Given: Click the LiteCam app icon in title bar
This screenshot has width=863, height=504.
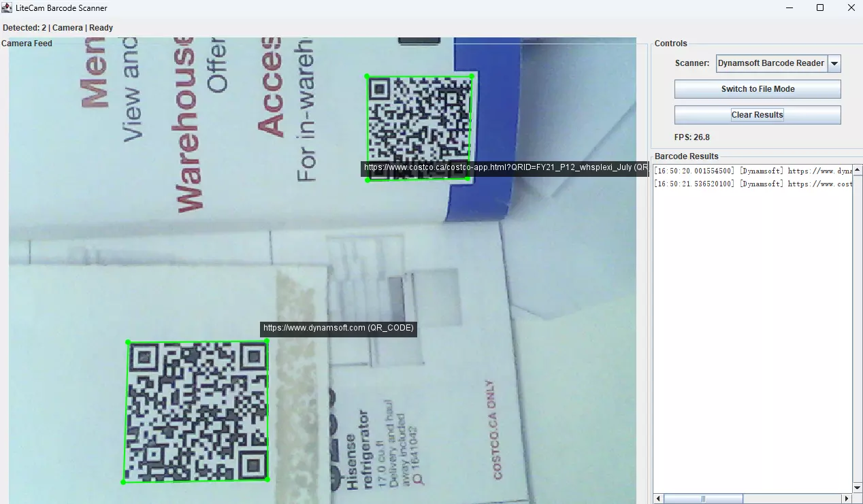Looking at the screenshot, I should coord(7,7).
